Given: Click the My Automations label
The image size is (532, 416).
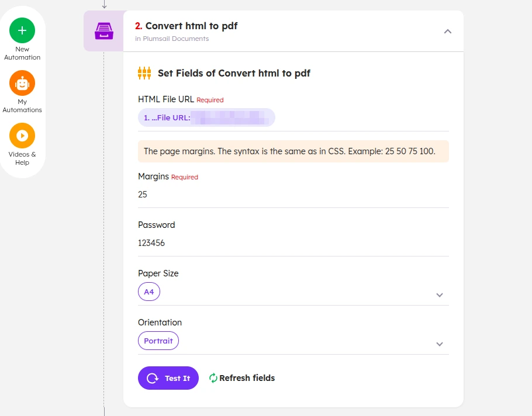Looking at the screenshot, I should [x=22, y=106].
